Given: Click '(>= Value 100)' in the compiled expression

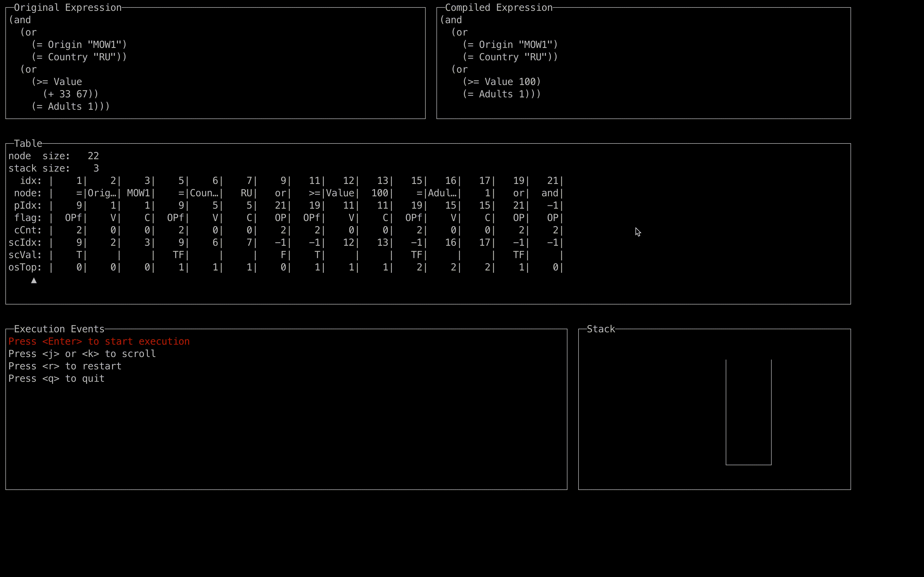Looking at the screenshot, I should click(501, 82).
